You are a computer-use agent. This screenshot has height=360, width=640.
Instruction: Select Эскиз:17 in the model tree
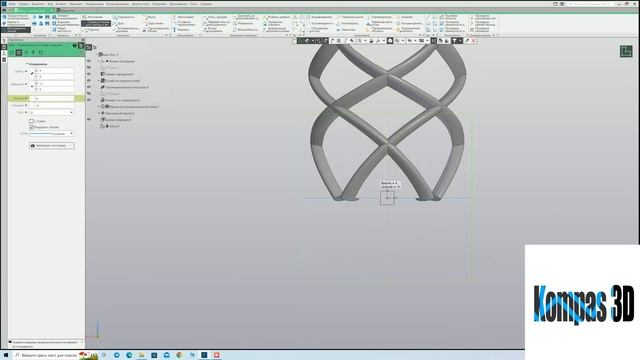click(114, 126)
